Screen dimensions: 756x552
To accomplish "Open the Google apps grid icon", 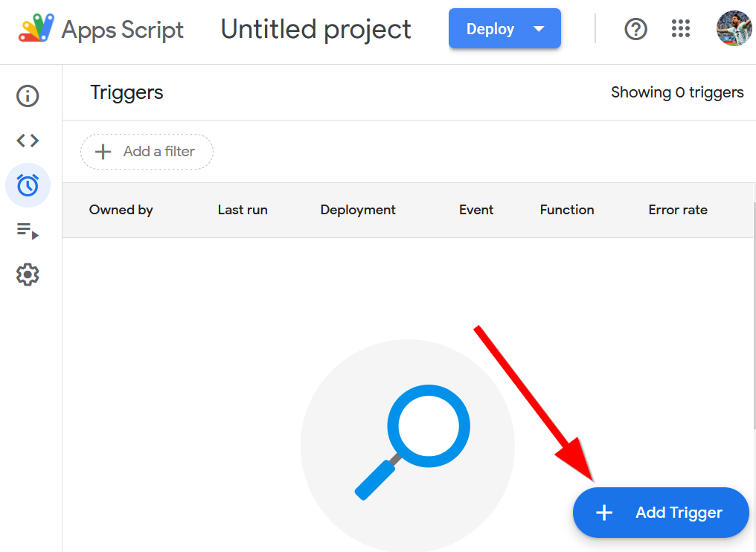I will (681, 29).
